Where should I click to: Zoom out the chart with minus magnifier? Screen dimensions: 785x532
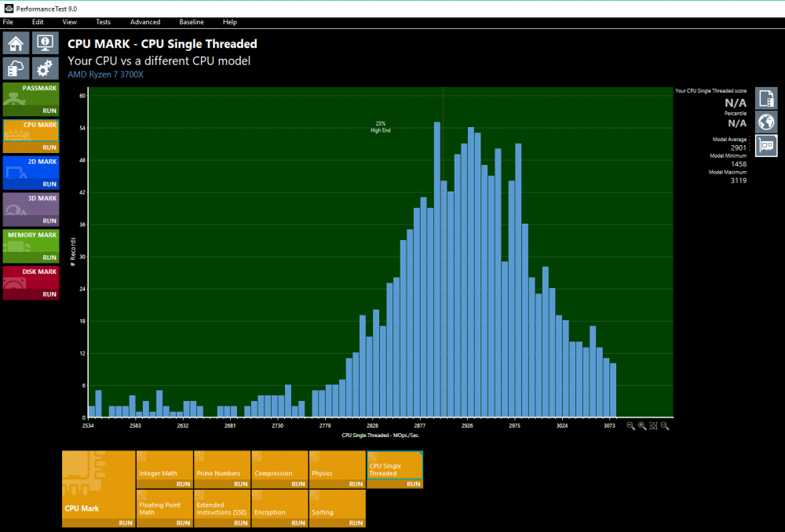(x=631, y=425)
